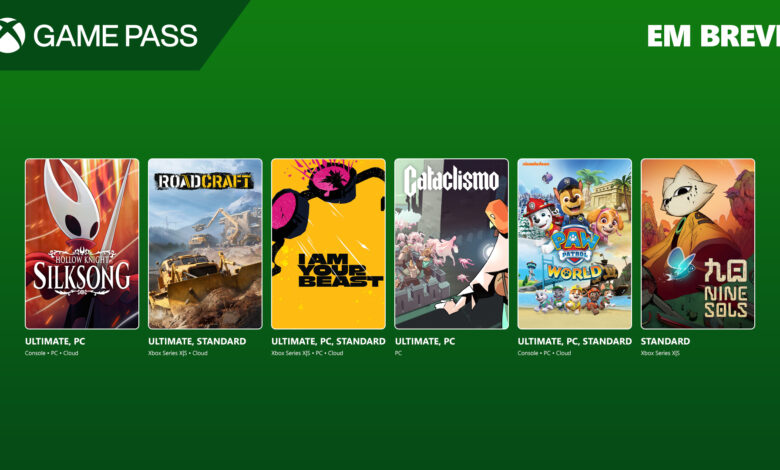Click the GAME PASS title text

[115, 36]
